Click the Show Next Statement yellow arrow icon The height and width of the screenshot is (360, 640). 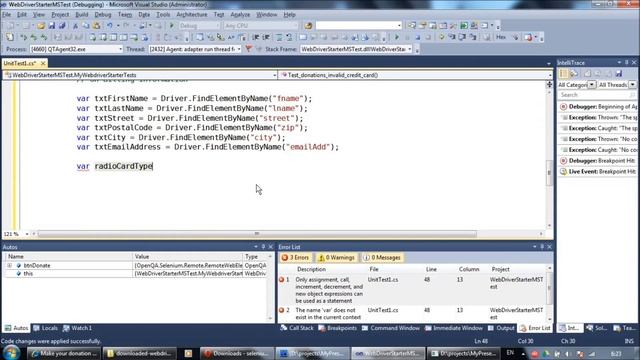pos(441,37)
